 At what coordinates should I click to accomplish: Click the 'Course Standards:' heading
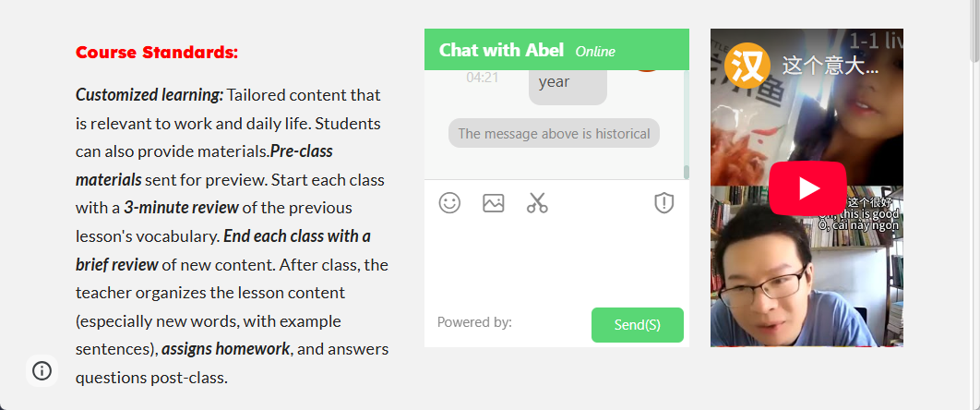[157, 52]
